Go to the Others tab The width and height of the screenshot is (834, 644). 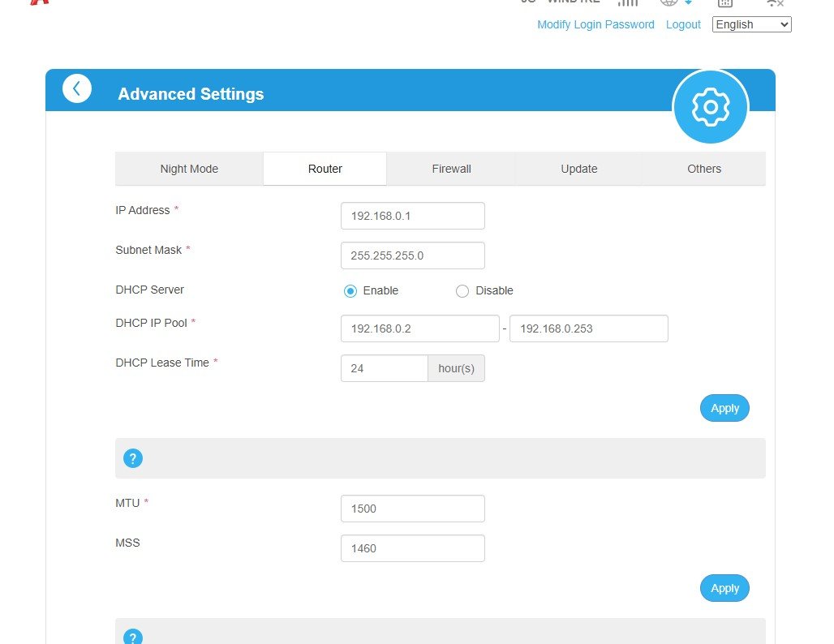pyautogui.click(x=704, y=169)
